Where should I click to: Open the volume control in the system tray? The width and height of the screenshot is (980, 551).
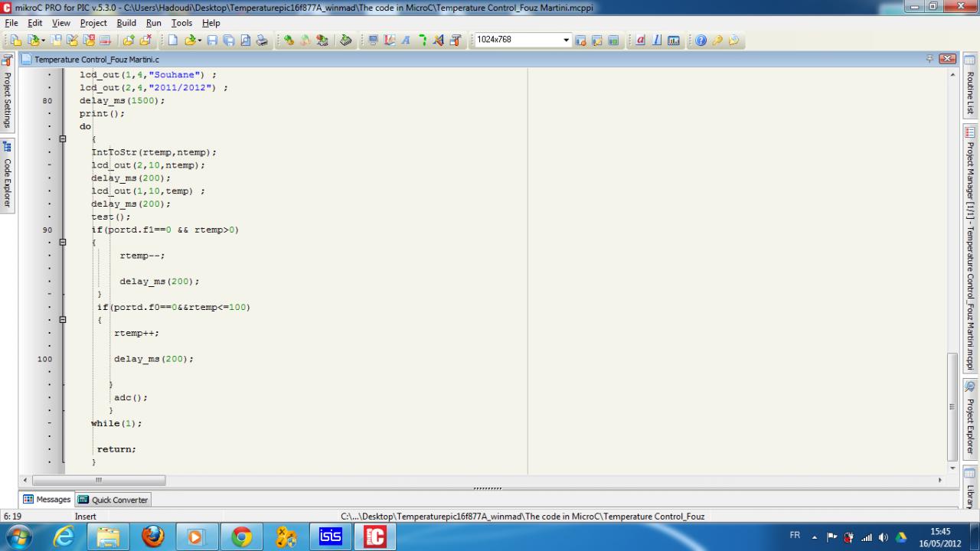point(884,537)
